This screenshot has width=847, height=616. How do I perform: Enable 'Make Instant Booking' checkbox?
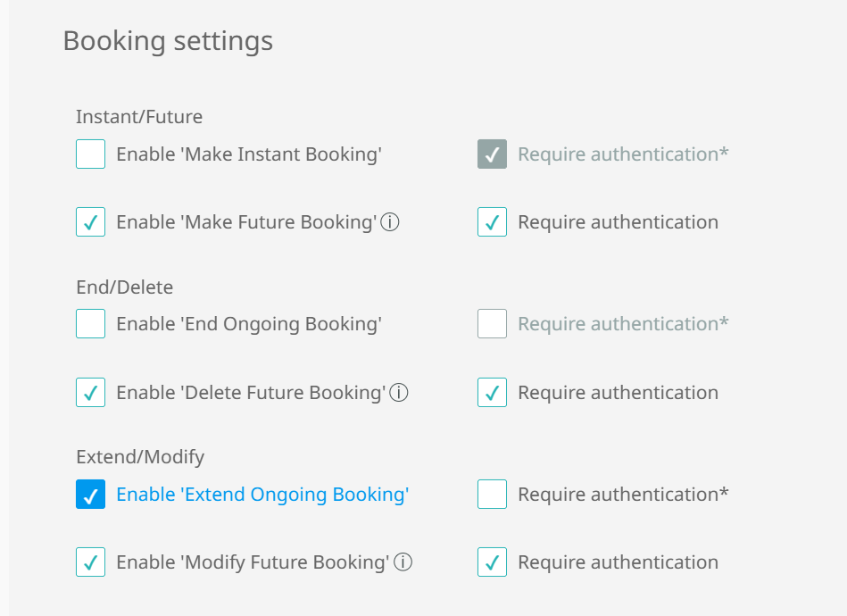(x=91, y=154)
